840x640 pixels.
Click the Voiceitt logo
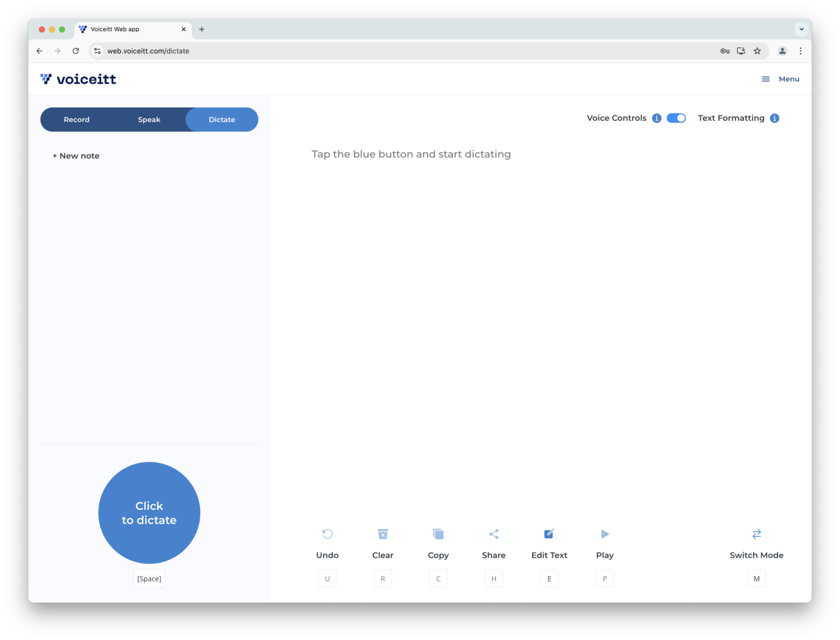pyautogui.click(x=78, y=79)
